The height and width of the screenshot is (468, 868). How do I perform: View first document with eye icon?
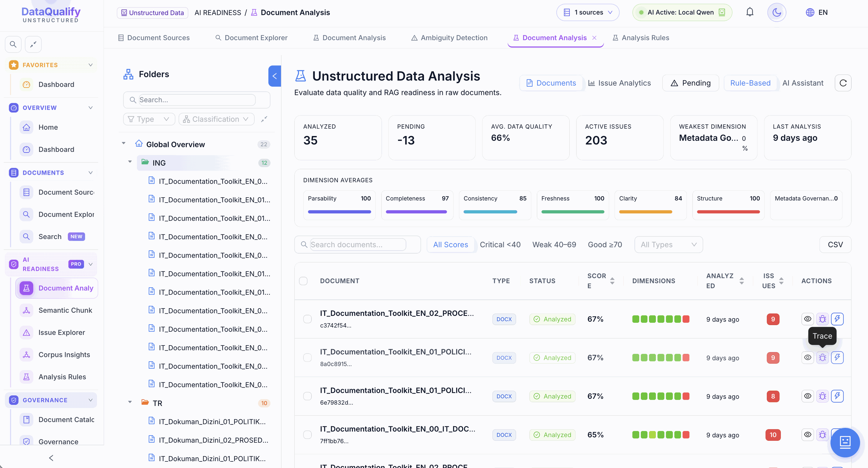coord(807,319)
